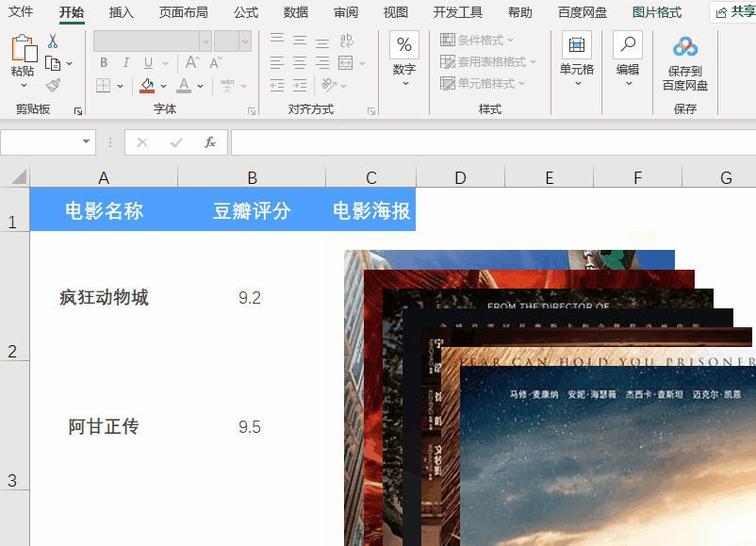Toggle Wrap Text
Screen dimensions: 756x546
(346, 40)
